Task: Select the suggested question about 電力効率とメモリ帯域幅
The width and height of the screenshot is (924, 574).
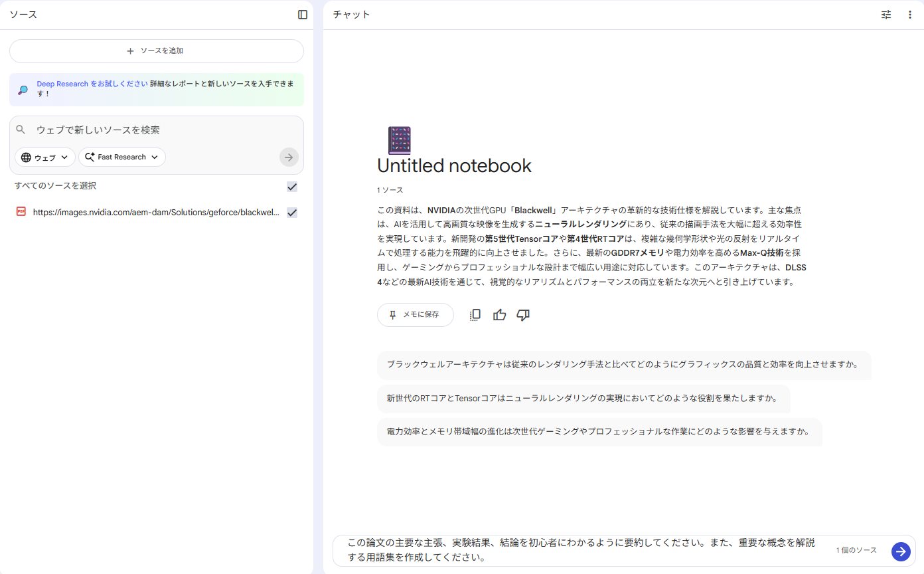Action: coord(599,432)
